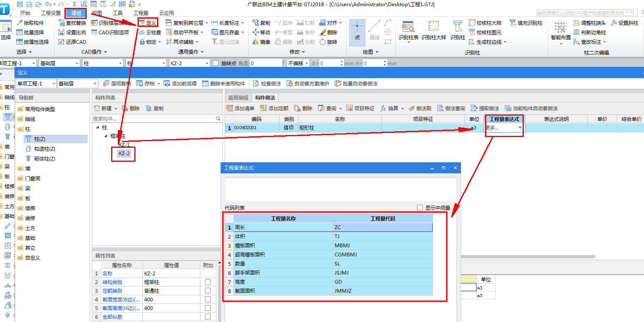Collapse the 框架柱 tree node
This screenshot has width=644, height=322.
(x=105, y=136)
